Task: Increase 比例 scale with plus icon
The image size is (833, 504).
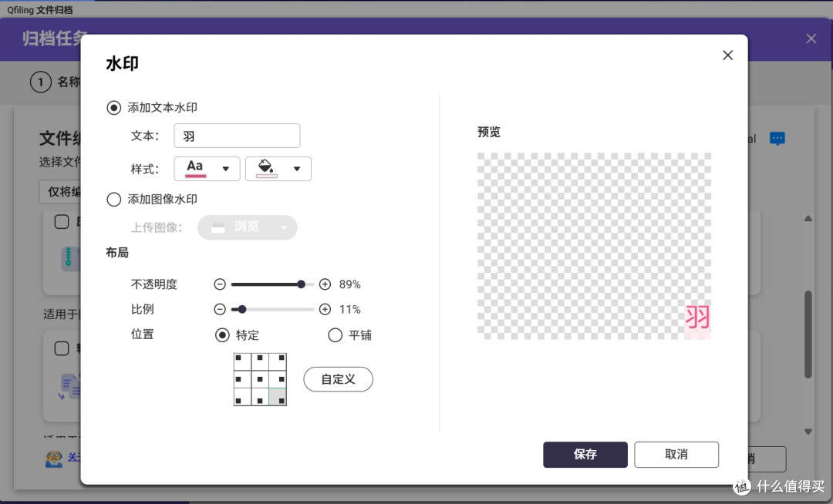Action: point(325,309)
